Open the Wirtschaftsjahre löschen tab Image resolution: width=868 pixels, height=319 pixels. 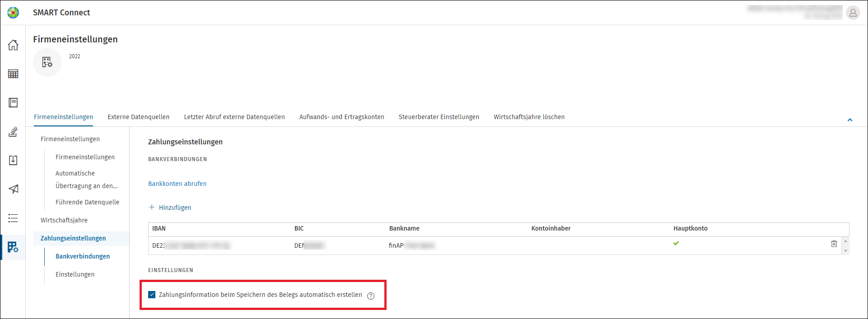pyautogui.click(x=529, y=117)
